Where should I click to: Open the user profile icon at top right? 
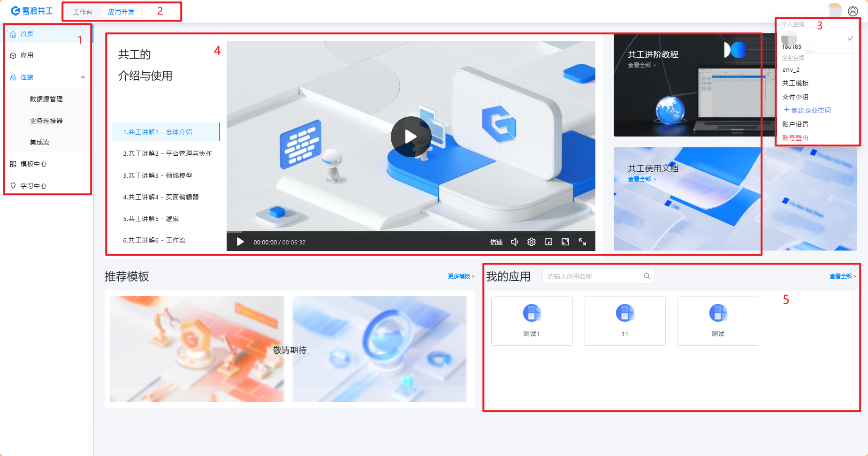[x=853, y=11]
